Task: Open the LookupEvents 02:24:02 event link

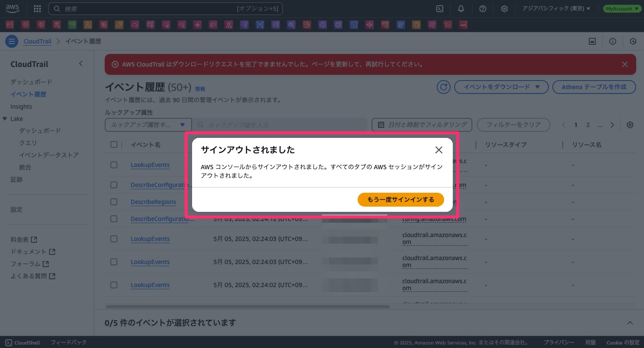Action: (150, 285)
